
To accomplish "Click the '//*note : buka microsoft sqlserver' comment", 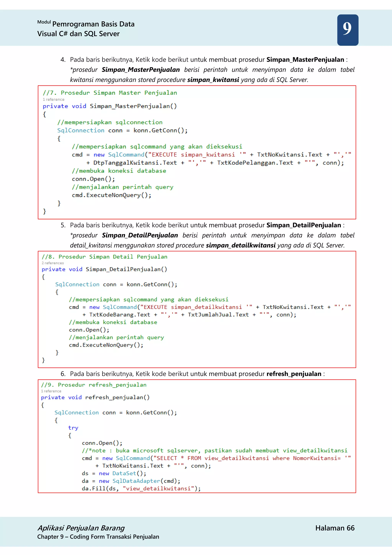I will 215,451.
